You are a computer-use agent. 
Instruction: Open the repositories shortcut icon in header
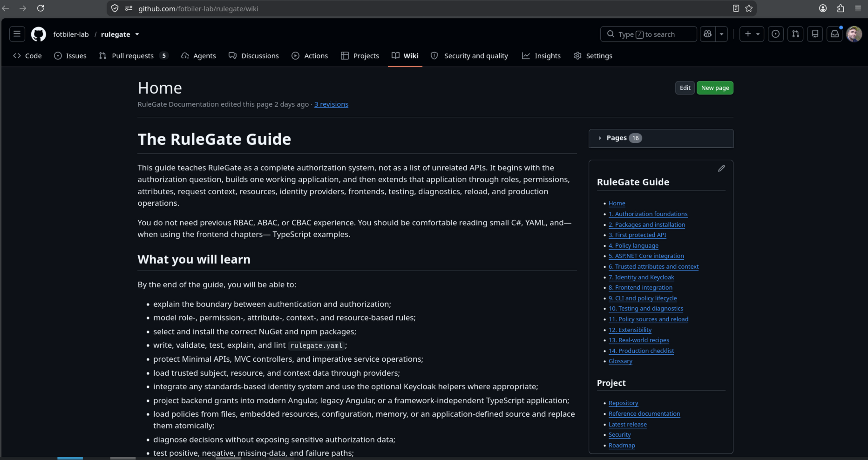point(815,34)
